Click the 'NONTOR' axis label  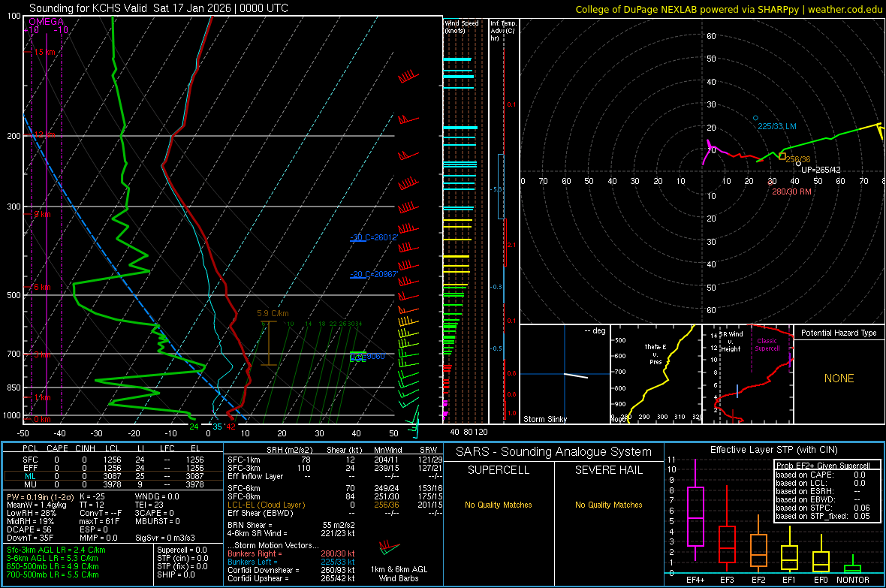click(x=853, y=580)
